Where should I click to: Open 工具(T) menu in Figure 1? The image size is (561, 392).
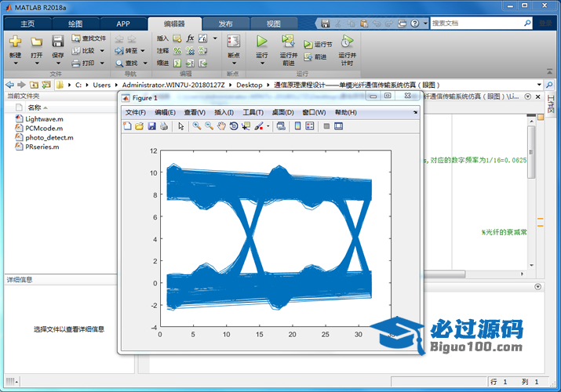tap(253, 113)
